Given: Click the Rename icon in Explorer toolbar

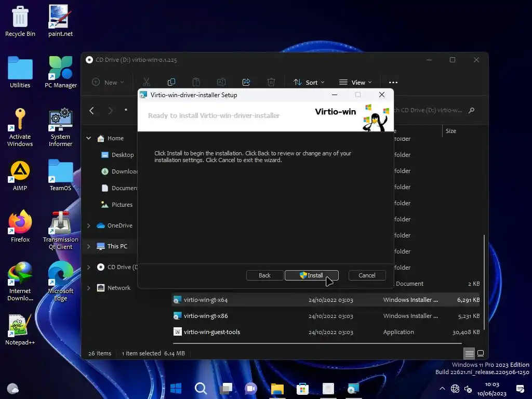Looking at the screenshot, I should pyautogui.click(x=221, y=82).
